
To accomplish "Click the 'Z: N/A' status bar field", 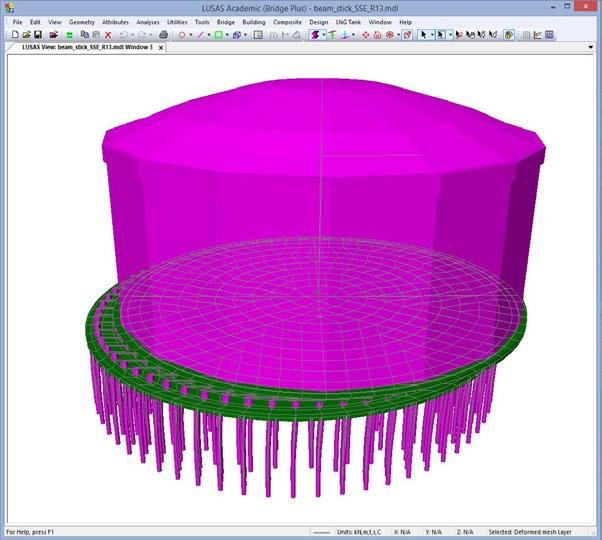I will (x=465, y=532).
